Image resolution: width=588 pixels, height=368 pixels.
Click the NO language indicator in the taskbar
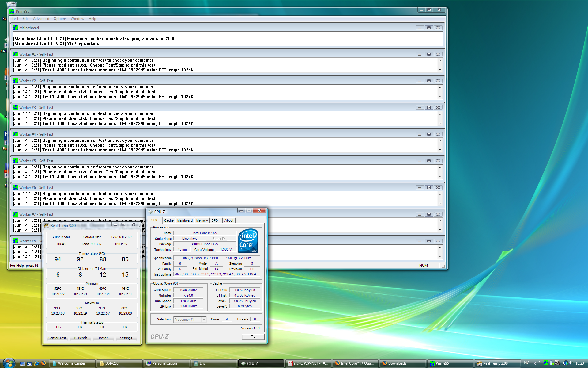[527, 363]
